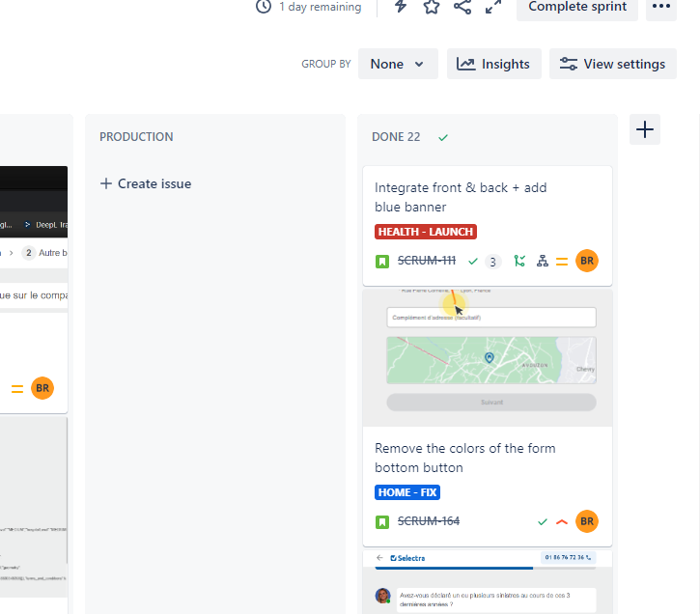The image size is (700, 614).
Task: Click the HEALTH - LAUNCH epic label
Action: pos(426,232)
